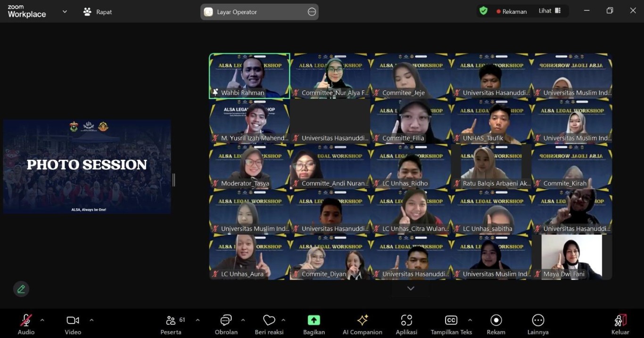
Task: Select M. Yusril Izah Mahend video tile
Action: click(249, 121)
